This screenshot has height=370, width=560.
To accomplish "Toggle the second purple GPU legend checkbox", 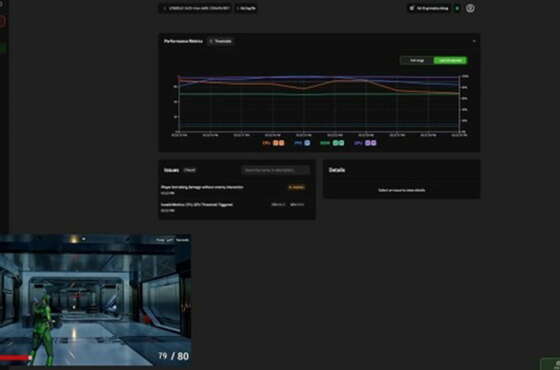I will click(x=374, y=143).
